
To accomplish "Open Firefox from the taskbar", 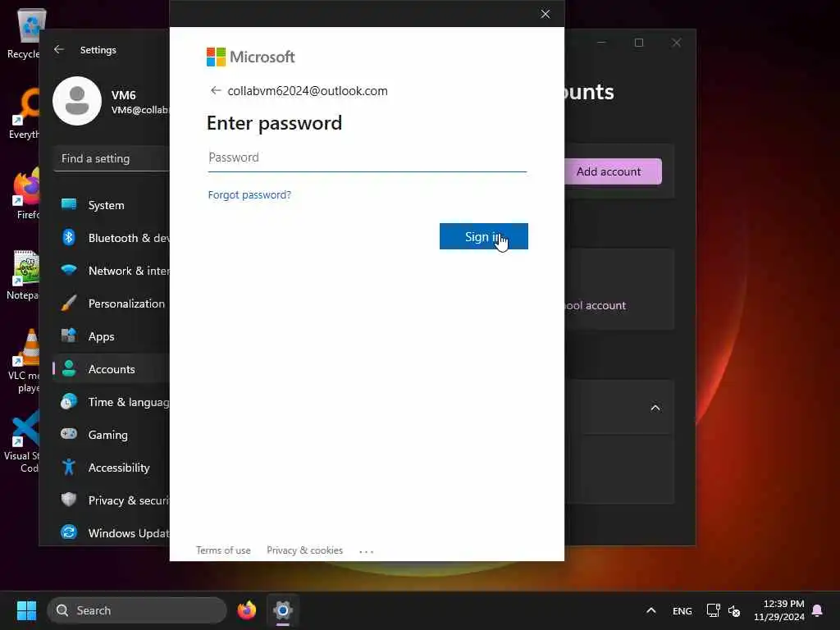I will (x=246, y=610).
